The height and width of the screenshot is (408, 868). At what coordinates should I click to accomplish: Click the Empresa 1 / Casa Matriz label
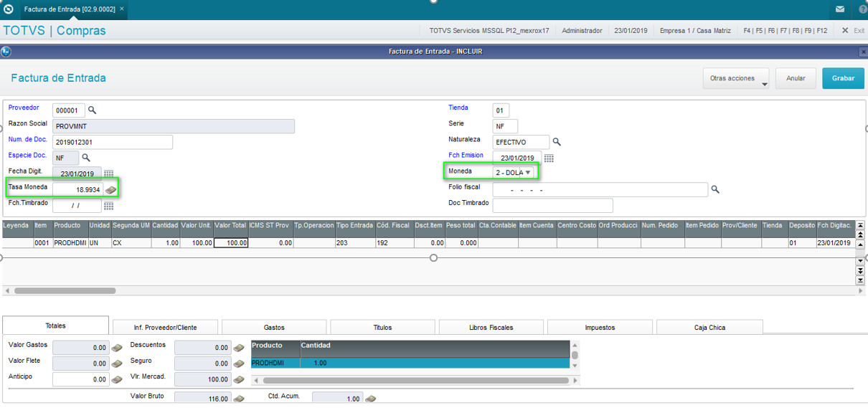[x=695, y=31]
